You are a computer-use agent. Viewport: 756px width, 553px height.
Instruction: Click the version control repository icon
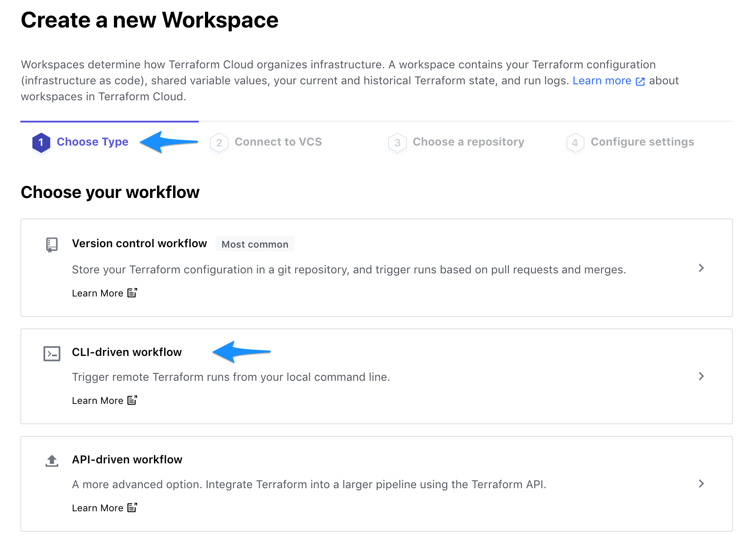(52, 245)
